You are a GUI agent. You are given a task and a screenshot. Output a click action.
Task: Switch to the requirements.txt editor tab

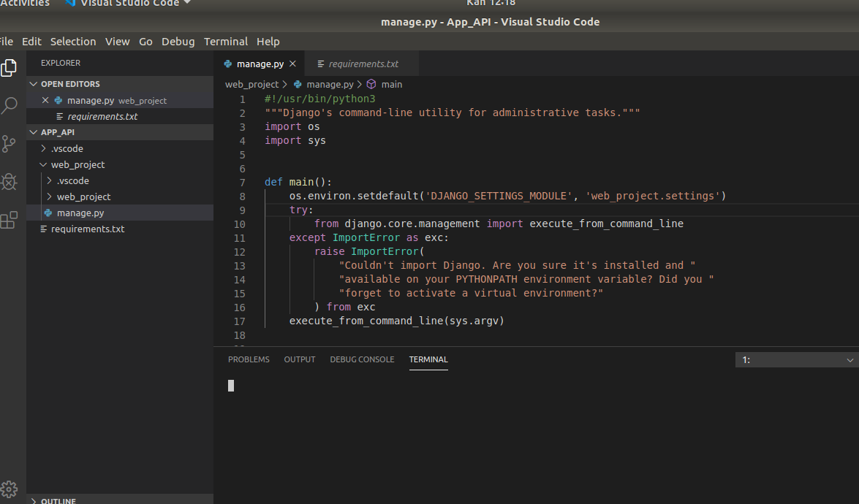[x=360, y=64]
